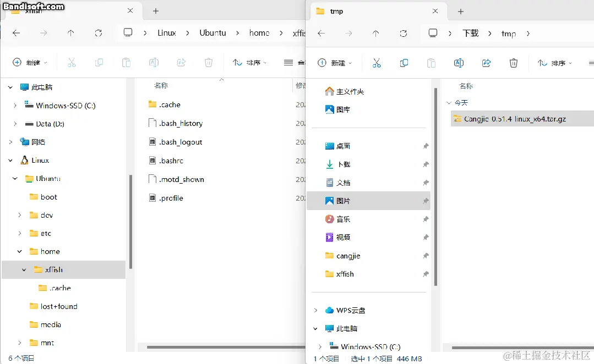Viewport: 594px width, 364px height.
Task: Click 下载 in tmp address breadcrumb
Action: (x=471, y=34)
